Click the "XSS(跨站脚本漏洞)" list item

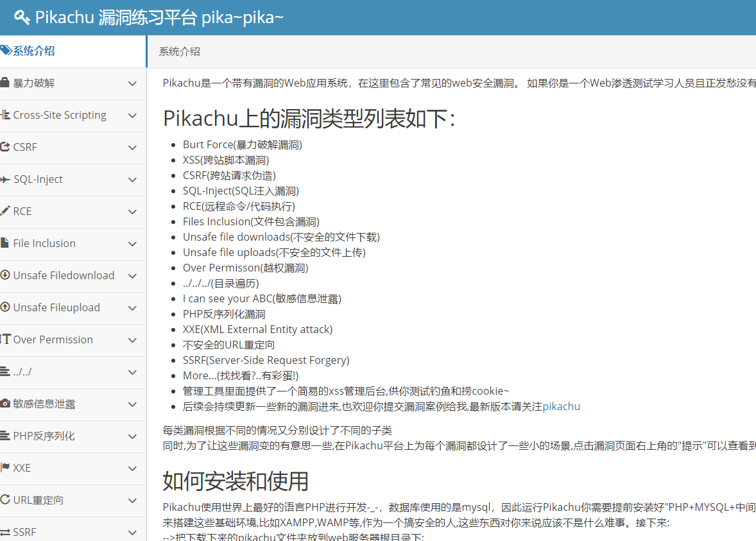click(x=226, y=160)
